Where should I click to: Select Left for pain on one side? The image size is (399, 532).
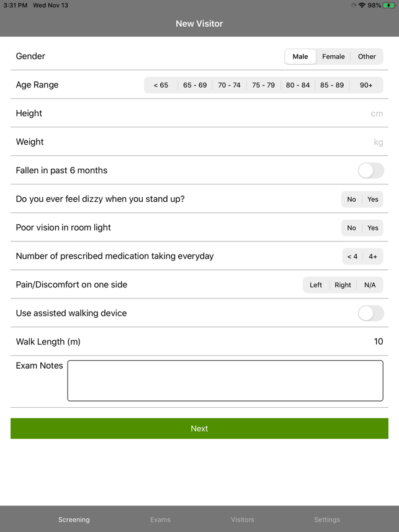click(316, 285)
